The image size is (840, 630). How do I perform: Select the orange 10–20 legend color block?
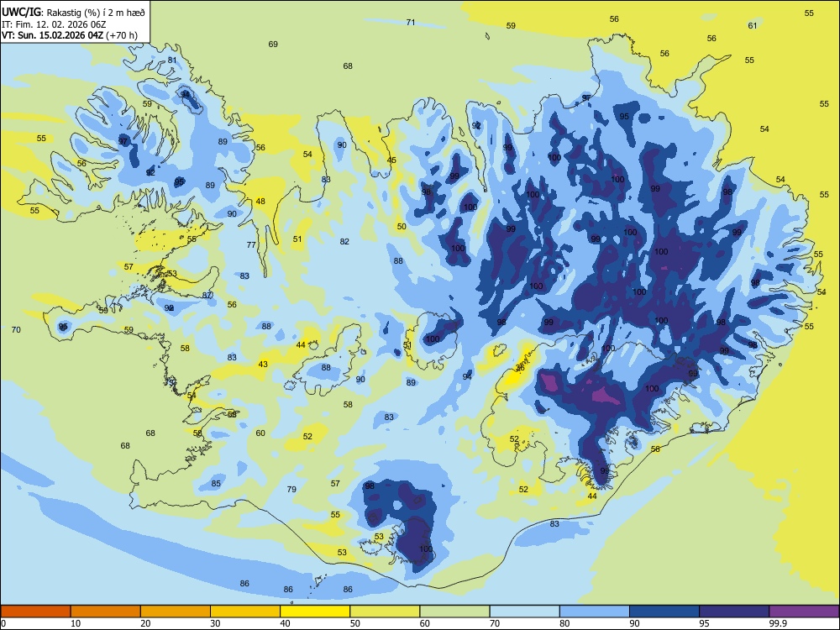[x=106, y=612]
